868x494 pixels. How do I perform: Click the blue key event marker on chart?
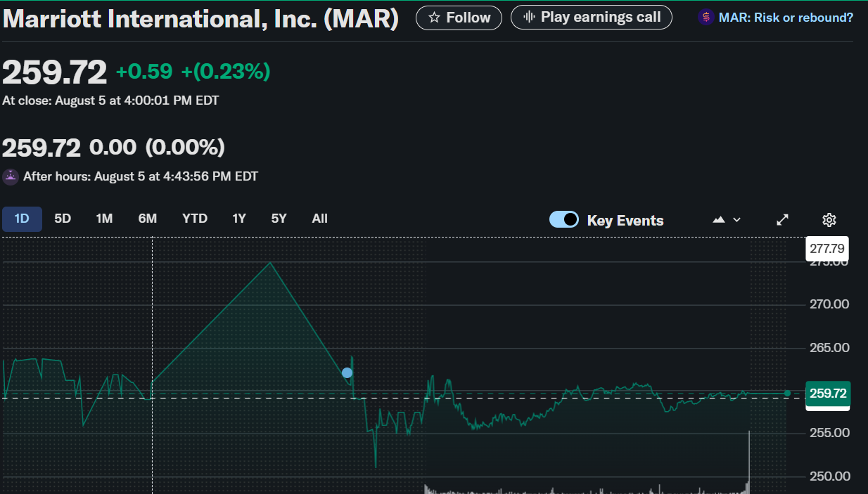coord(347,372)
